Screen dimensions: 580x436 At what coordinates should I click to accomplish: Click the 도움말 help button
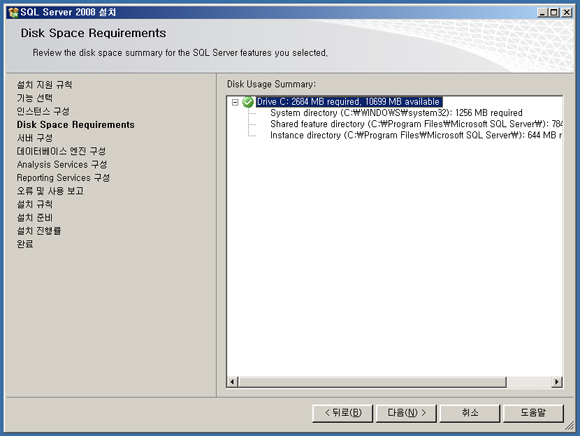tap(533, 413)
